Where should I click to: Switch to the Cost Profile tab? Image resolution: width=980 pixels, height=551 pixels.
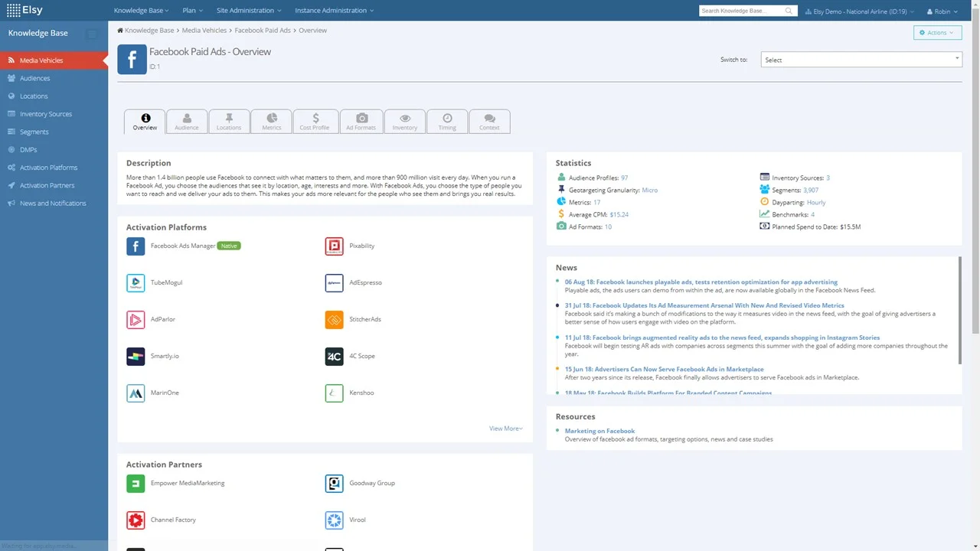[315, 122]
